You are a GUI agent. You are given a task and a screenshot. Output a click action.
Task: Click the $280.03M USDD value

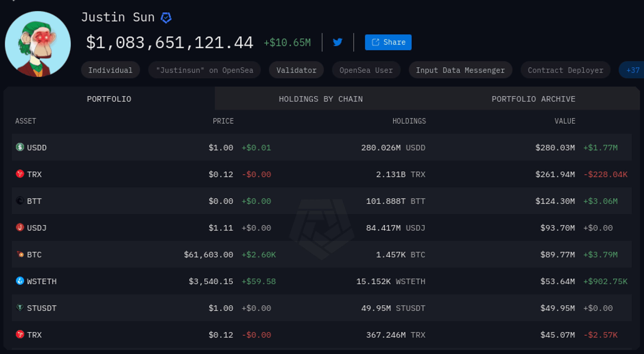tap(555, 147)
